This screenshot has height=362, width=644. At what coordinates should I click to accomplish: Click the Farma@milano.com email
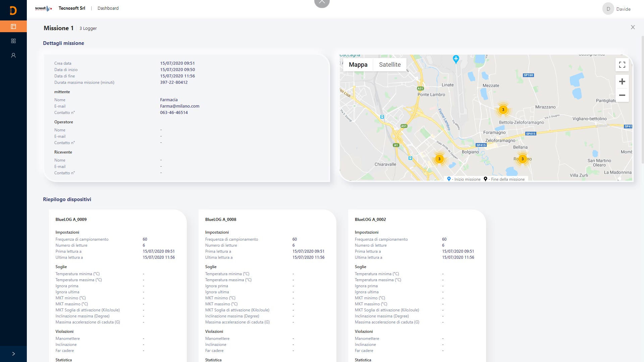[x=179, y=106]
